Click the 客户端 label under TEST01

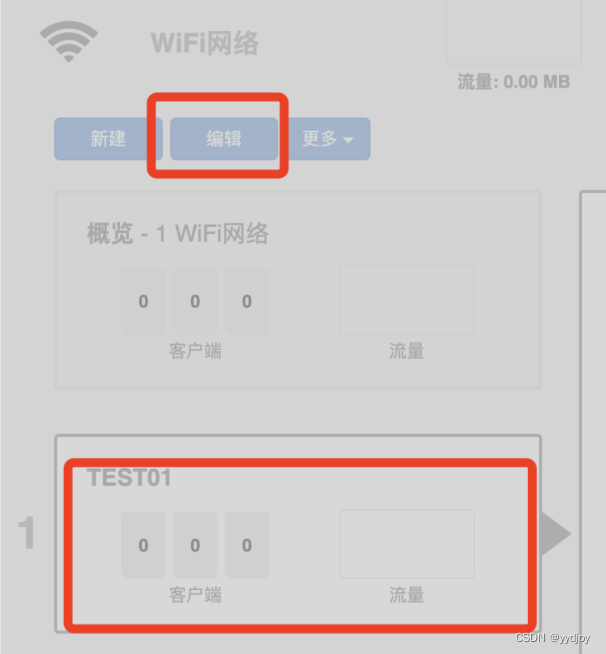click(x=195, y=595)
